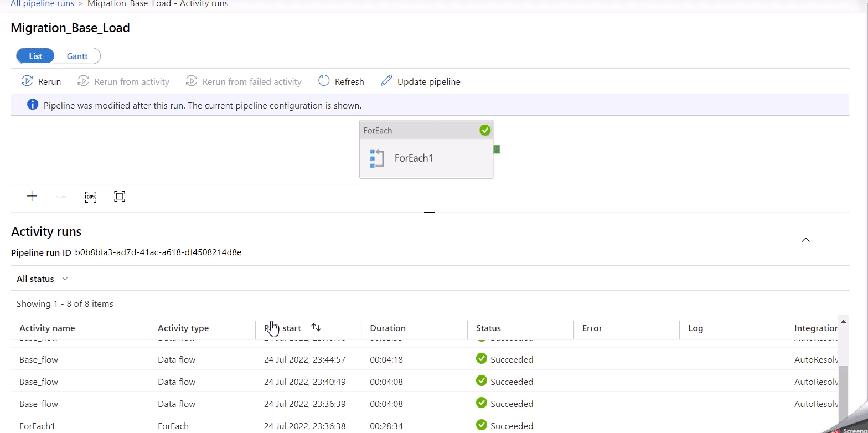The image size is (868, 433).
Task: Click Migration_Base_Load pipeline title
Action: pos(70,28)
